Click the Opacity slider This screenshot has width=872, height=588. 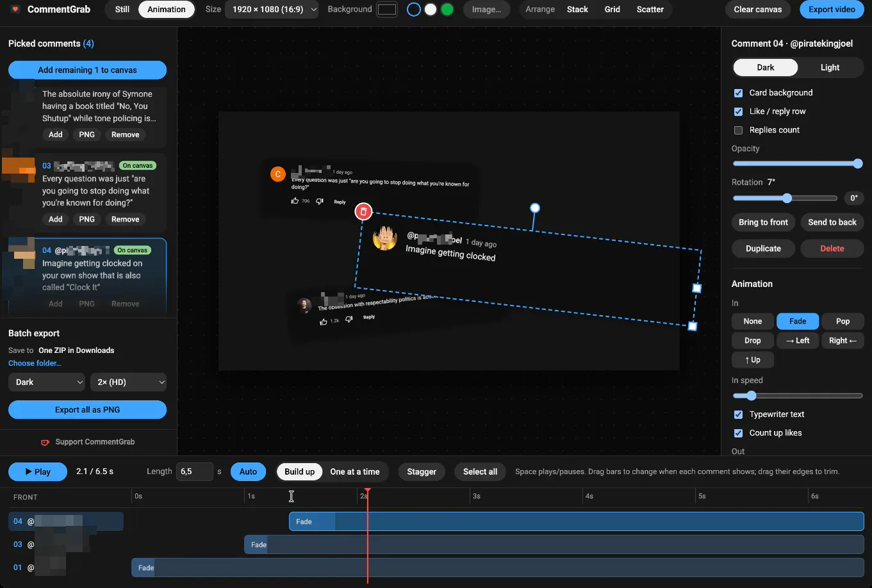[x=798, y=164]
